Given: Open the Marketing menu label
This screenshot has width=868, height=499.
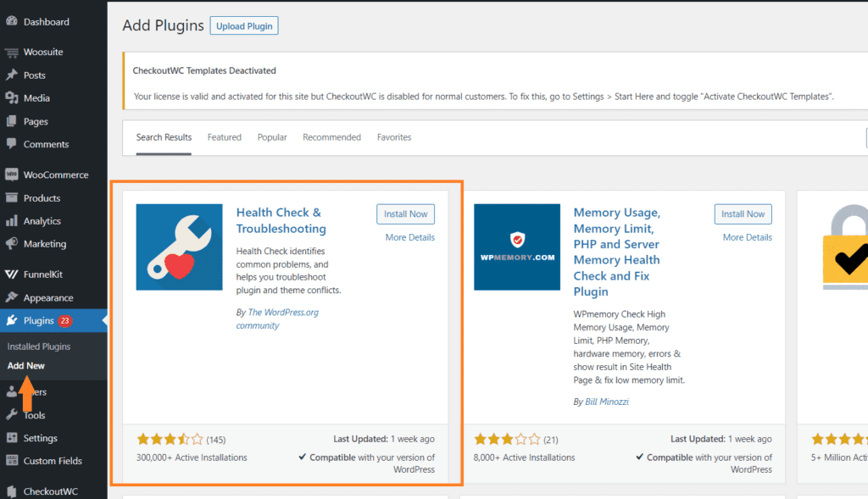Looking at the screenshot, I should (45, 244).
